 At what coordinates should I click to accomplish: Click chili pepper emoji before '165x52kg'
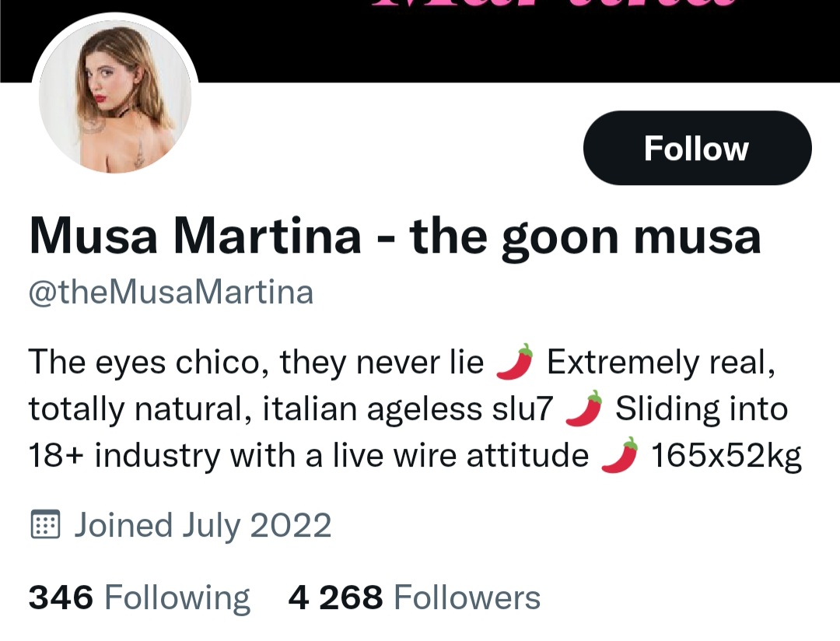click(620, 456)
